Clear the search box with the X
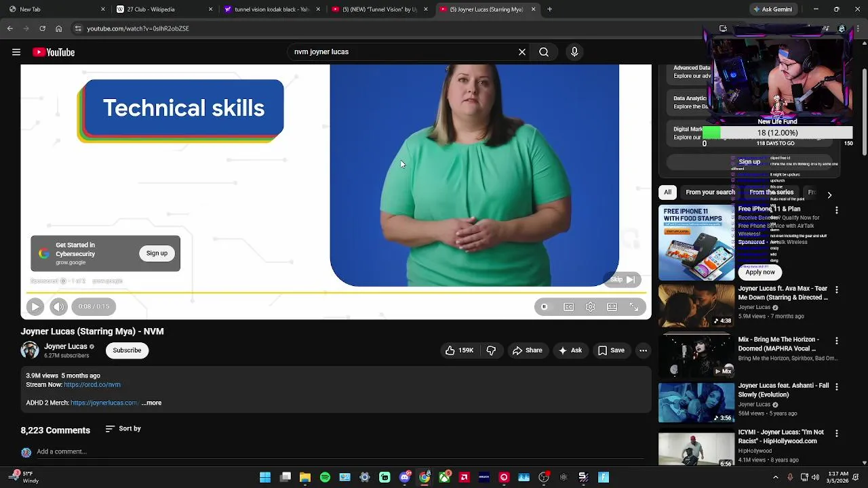The height and width of the screenshot is (488, 868). tap(522, 52)
